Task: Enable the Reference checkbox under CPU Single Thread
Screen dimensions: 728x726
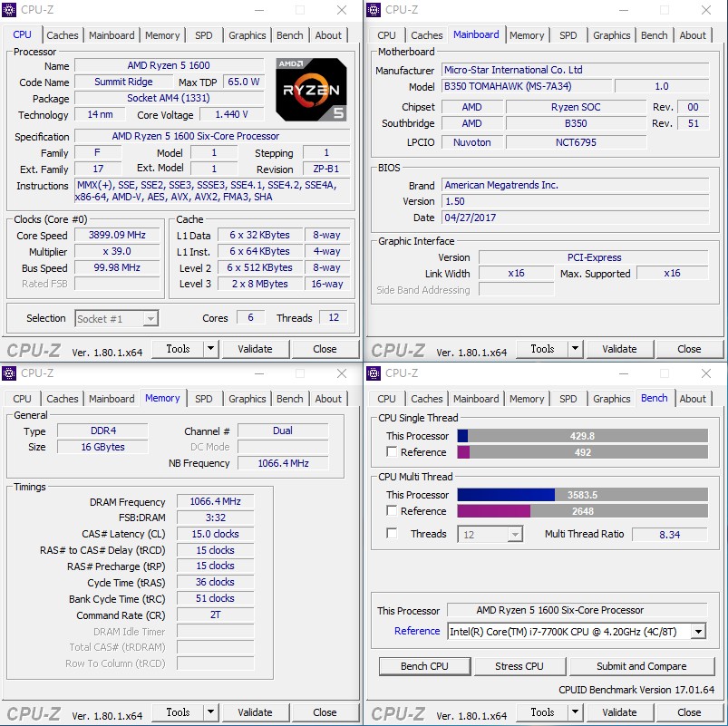Action: click(x=392, y=452)
